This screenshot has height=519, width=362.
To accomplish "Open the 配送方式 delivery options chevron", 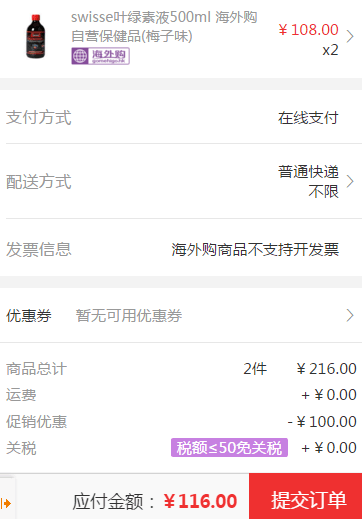I will pos(350,181).
